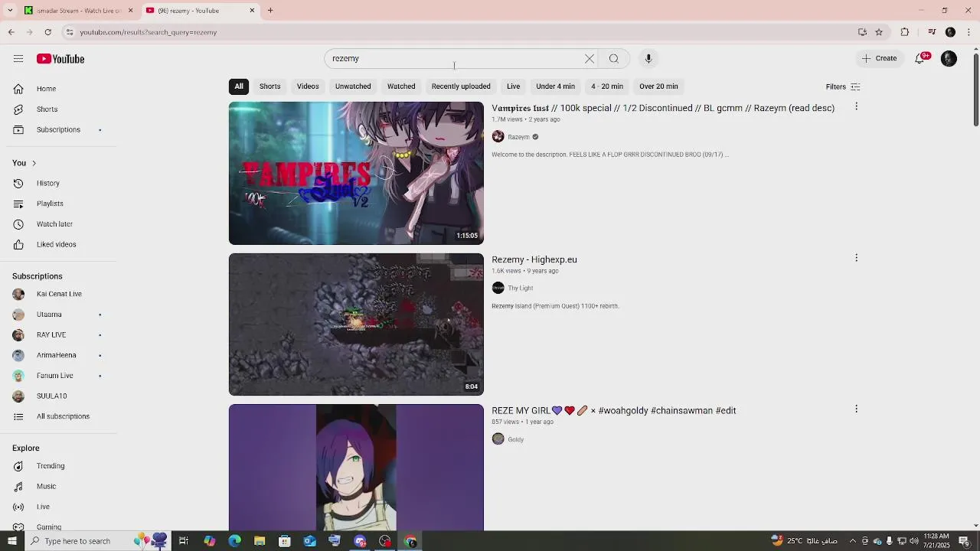Open the Filters panel
Screen dimensions: 980x551
pos(843,87)
